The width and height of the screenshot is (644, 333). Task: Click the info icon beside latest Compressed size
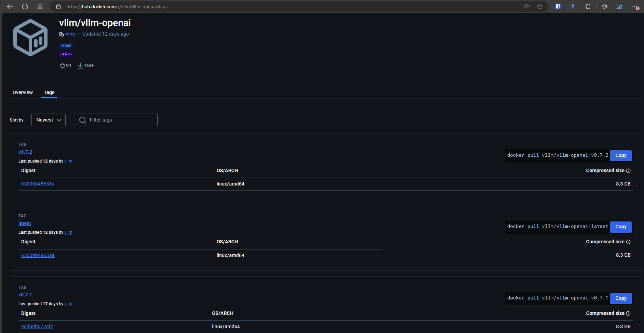click(x=628, y=242)
